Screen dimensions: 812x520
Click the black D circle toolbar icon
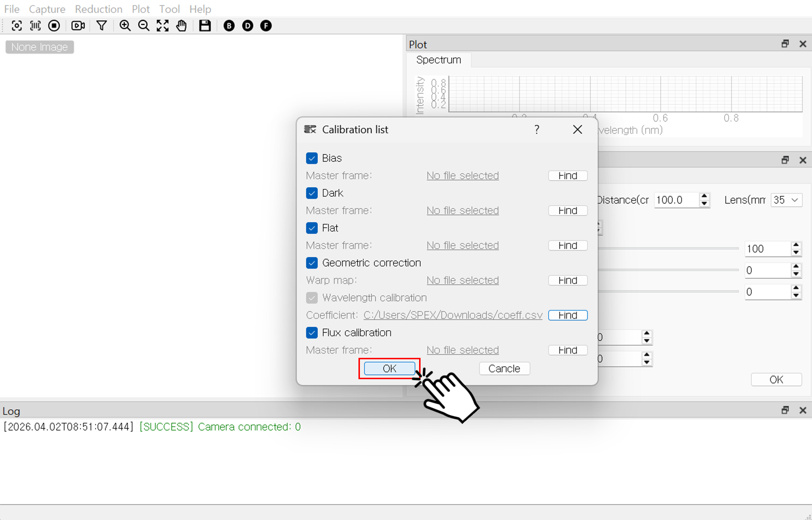tap(247, 26)
